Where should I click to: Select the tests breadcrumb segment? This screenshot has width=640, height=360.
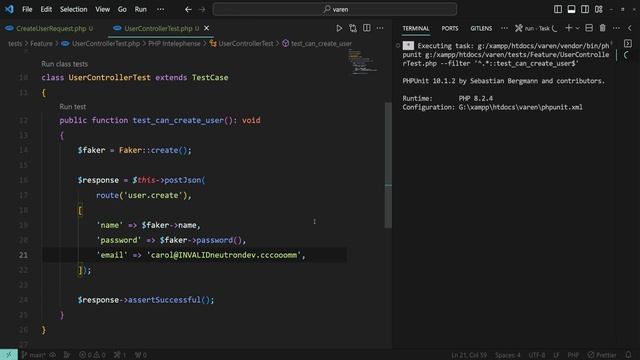15,43
